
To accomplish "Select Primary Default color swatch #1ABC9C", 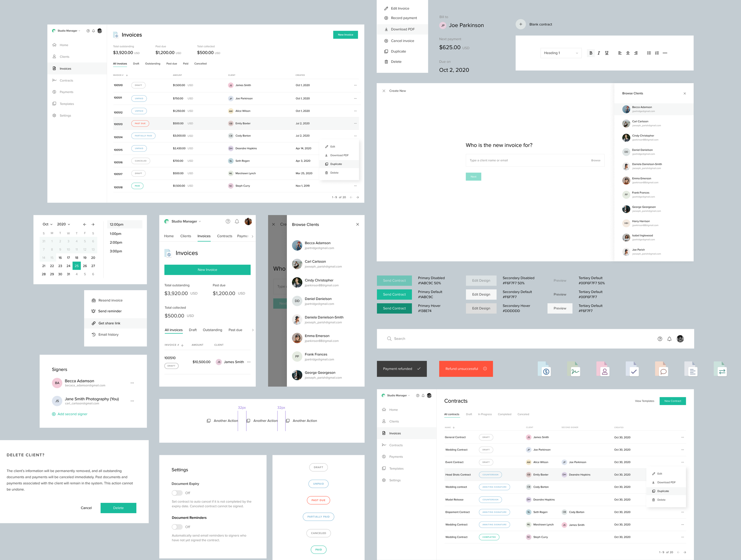I will 394,294.
